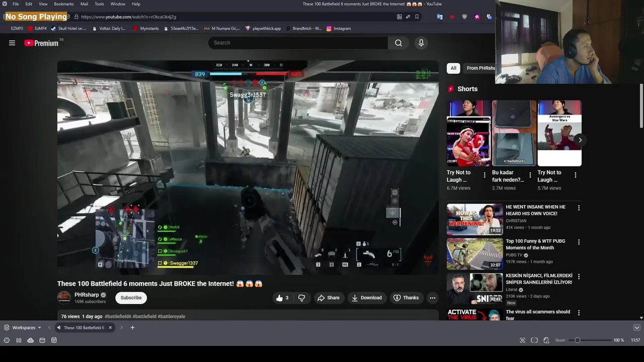Toggle tab tiling icon in status bar
Viewport: 644px width, 362px height.
(534, 340)
